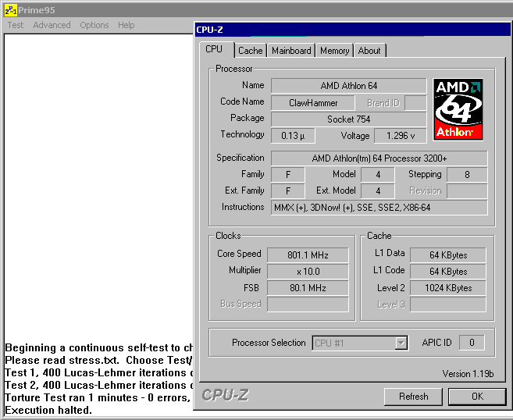
Task: Switch to the Mainboard tab
Action: [291, 51]
